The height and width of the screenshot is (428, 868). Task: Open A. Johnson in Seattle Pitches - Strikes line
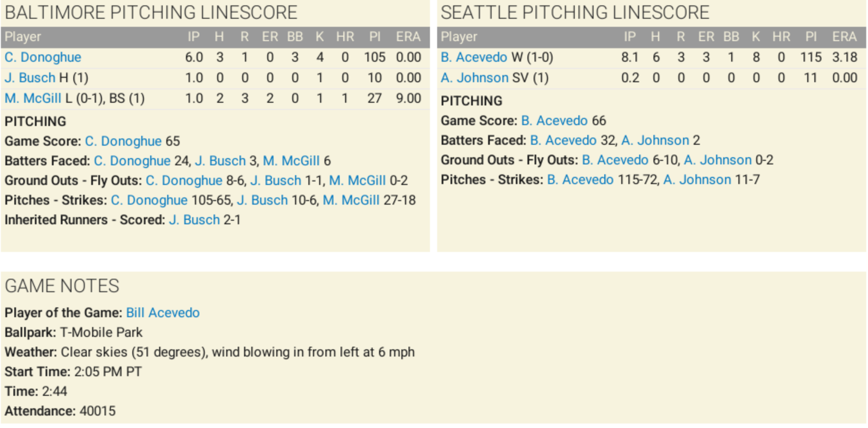tap(697, 180)
